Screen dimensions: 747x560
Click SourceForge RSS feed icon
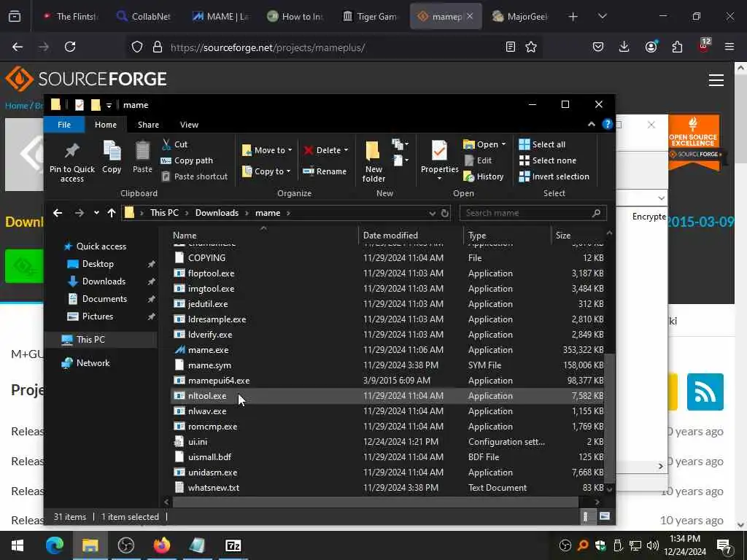pos(705,392)
